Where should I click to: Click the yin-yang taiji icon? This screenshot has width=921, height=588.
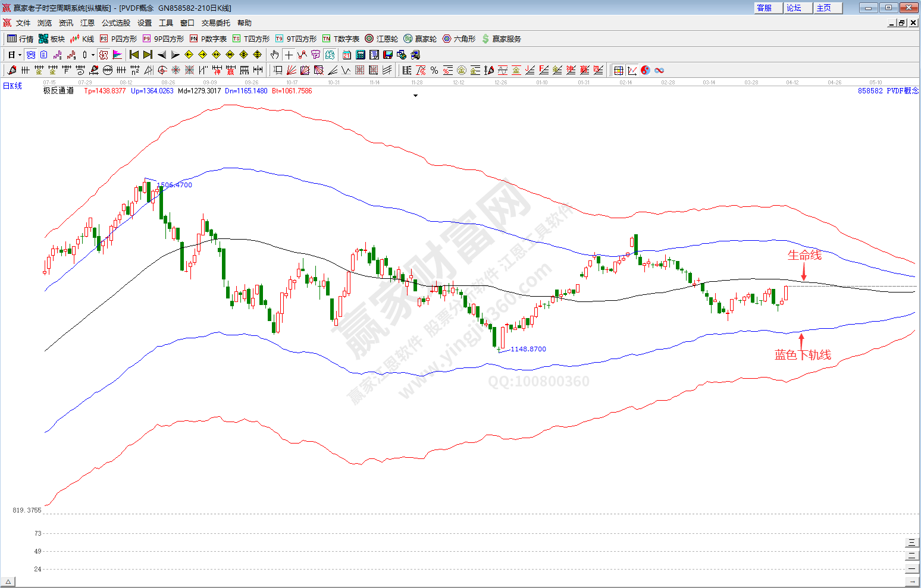(646, 70)
